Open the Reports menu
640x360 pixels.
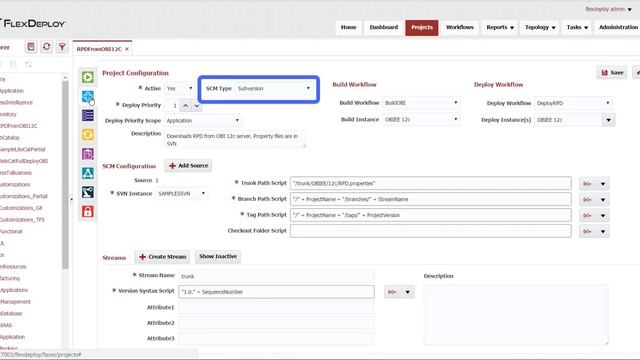tap(500, 27)
